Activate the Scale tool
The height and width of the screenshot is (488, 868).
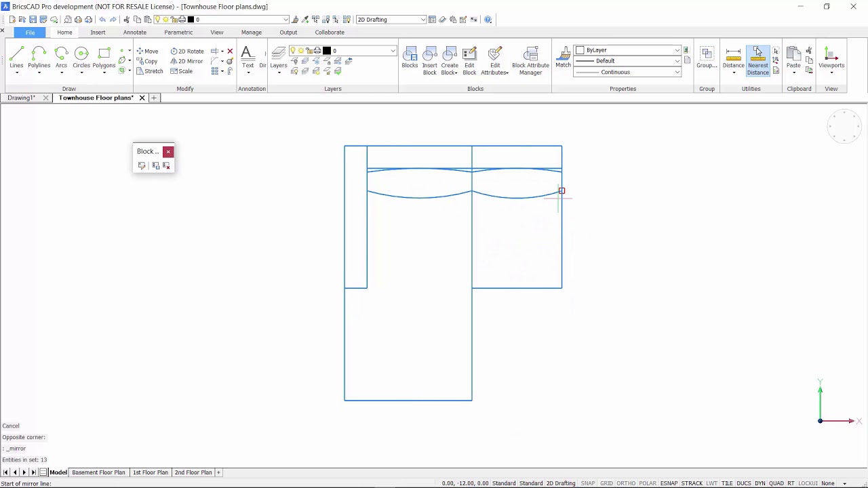pyautogui.click(x=182, y=71)
